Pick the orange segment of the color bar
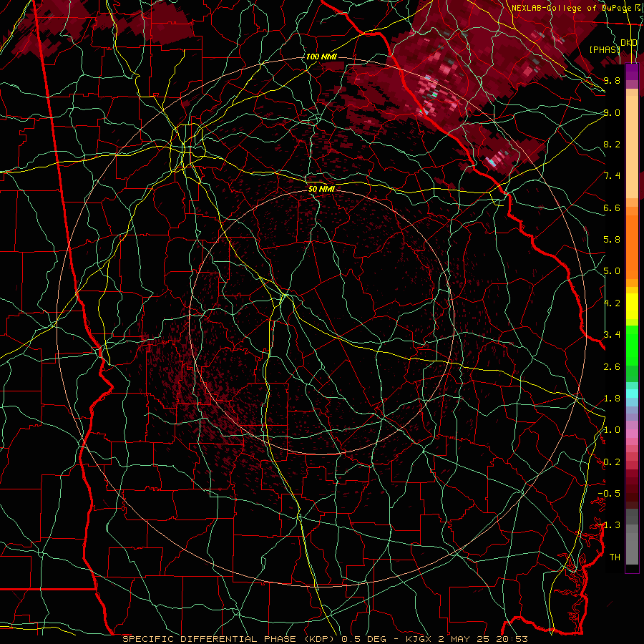644x644 pixels. [632, 248]
